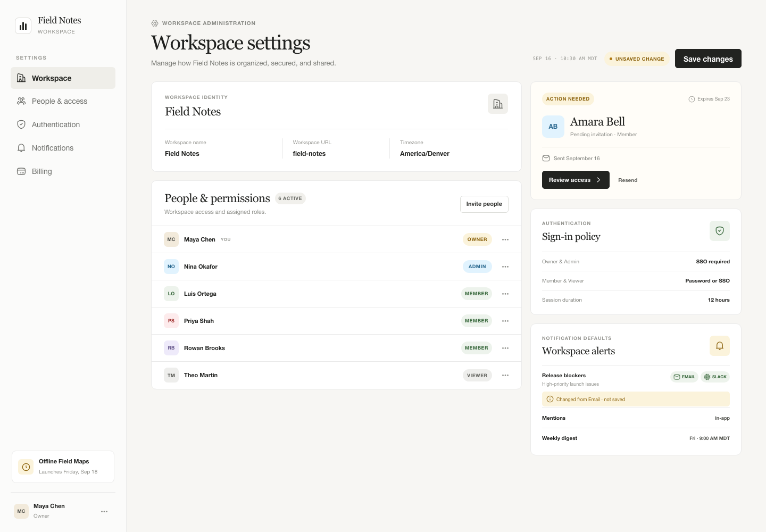Open the Billing section
Image resolution: width=766 pixels, height=532 pixels.
point(63,171)
